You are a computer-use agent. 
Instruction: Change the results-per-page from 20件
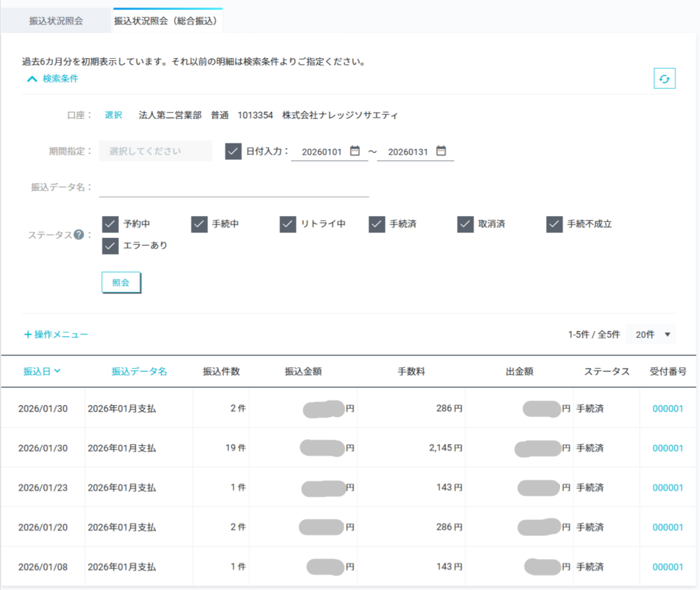(650, 335)
